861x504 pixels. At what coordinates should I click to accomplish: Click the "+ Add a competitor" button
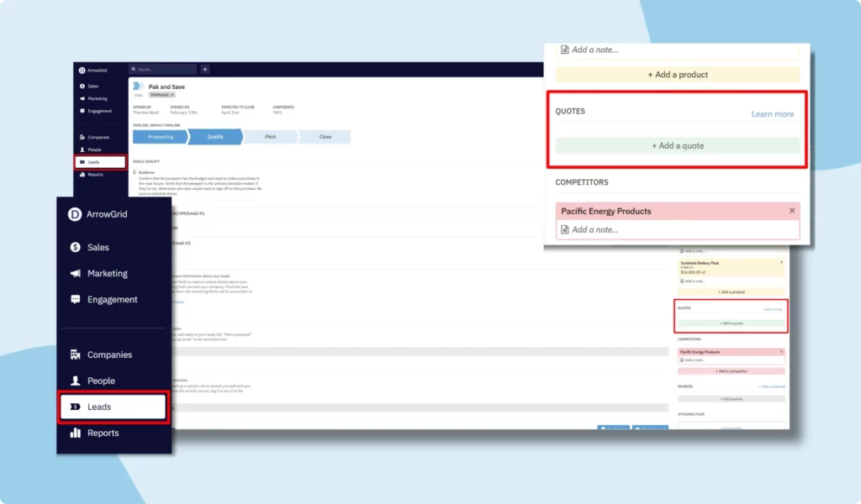point(732,370)
